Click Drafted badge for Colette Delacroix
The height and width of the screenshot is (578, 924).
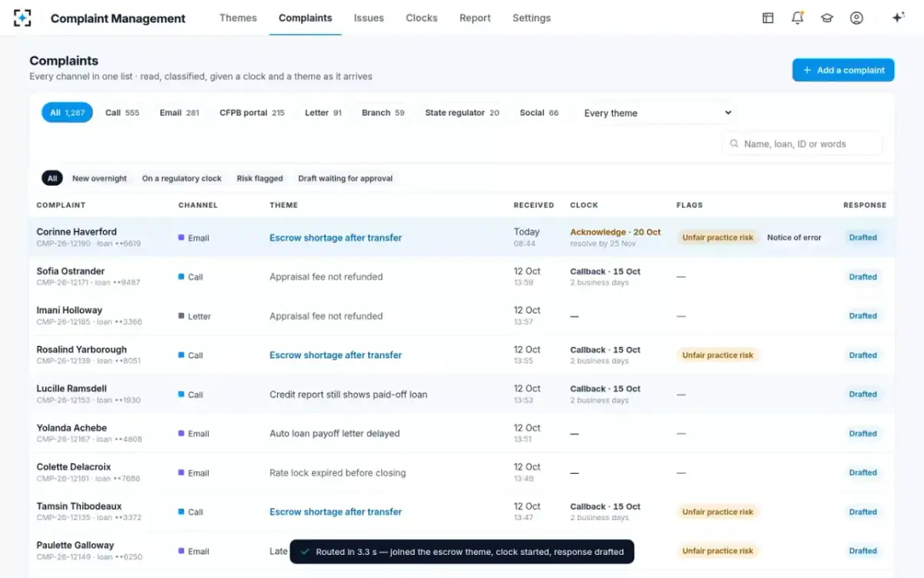[x=863, y=472]
